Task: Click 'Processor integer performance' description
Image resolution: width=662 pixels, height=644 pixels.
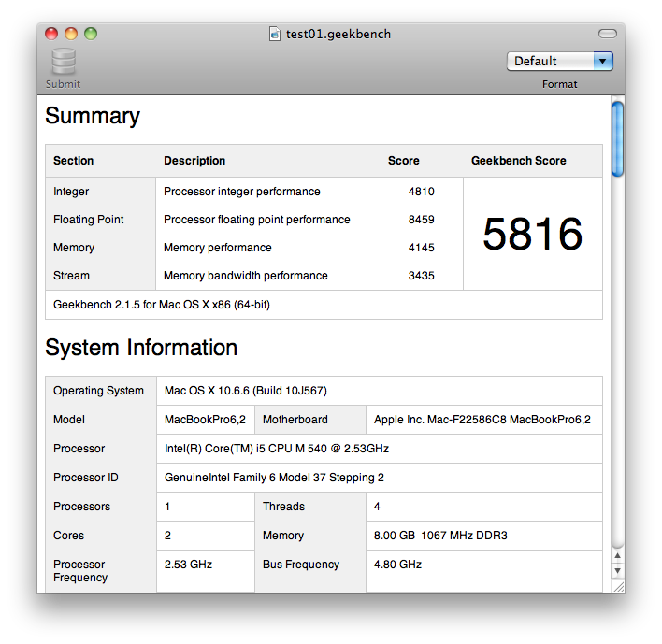Action: coord(242,192)
